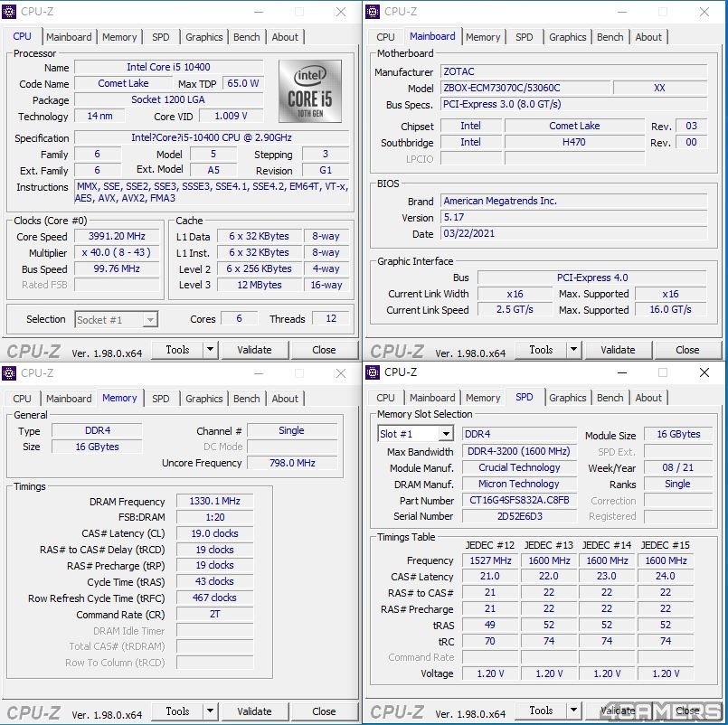Open the About tab in the SPD window
The width and height of the screenshot is (728, 725).
click(x=648, y=398)
